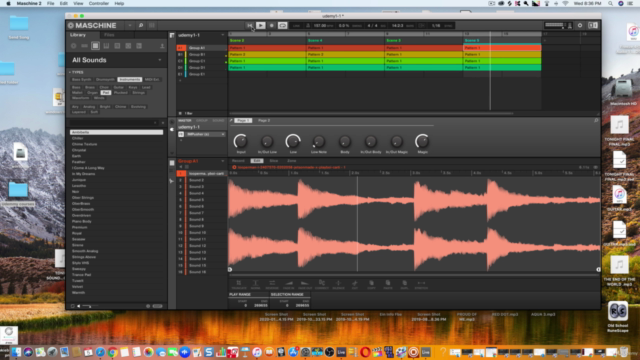
Task: Open the Group A1 dropdown arrow in pattern editor
Action: [x=223, y=161]
